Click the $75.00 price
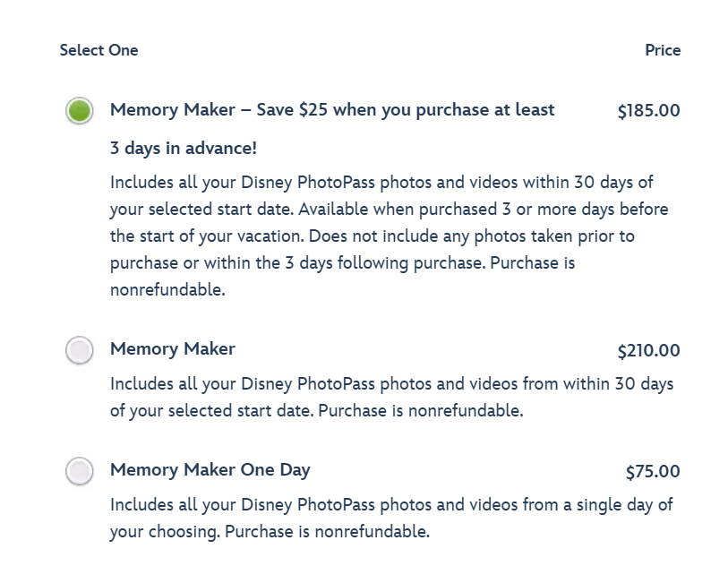The width and height of the screenshot is (728, 566). [x=653, y=472]
